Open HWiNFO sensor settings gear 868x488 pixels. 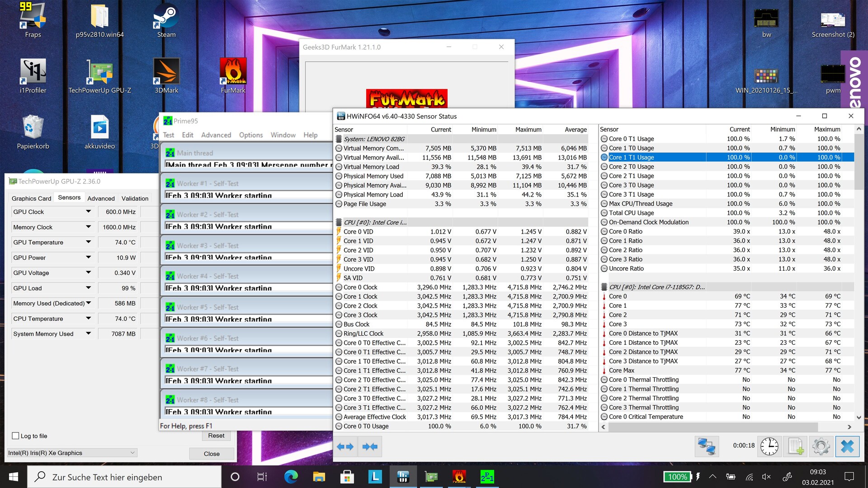[x=821, y=446]
